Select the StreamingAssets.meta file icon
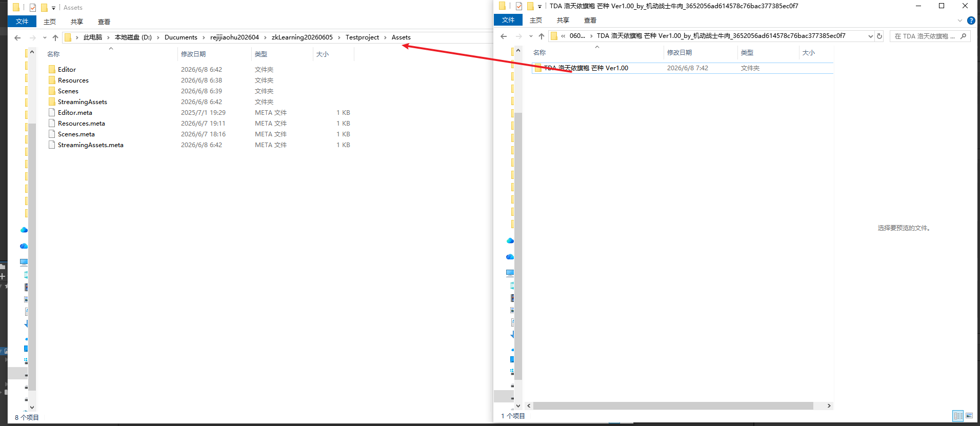Image resolution: width=980 pixels, height=426 pixels. pyautogui.click(x=52, y=145)
